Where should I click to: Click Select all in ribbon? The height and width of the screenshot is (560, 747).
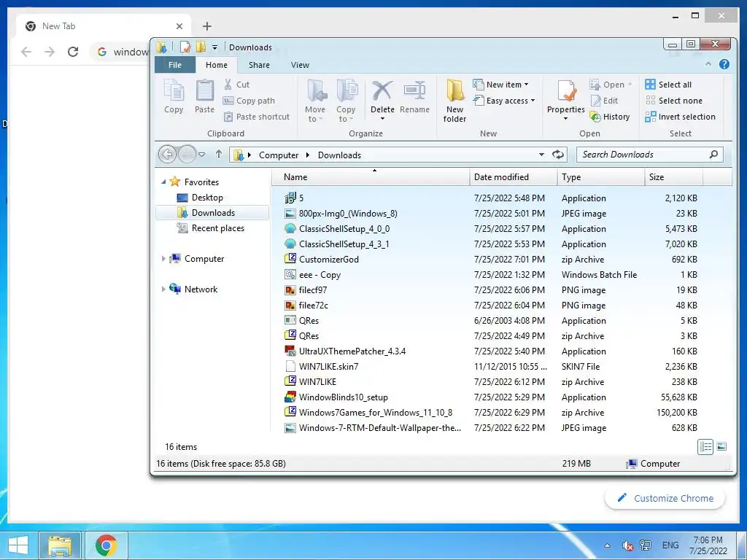[x=668, y=85]
